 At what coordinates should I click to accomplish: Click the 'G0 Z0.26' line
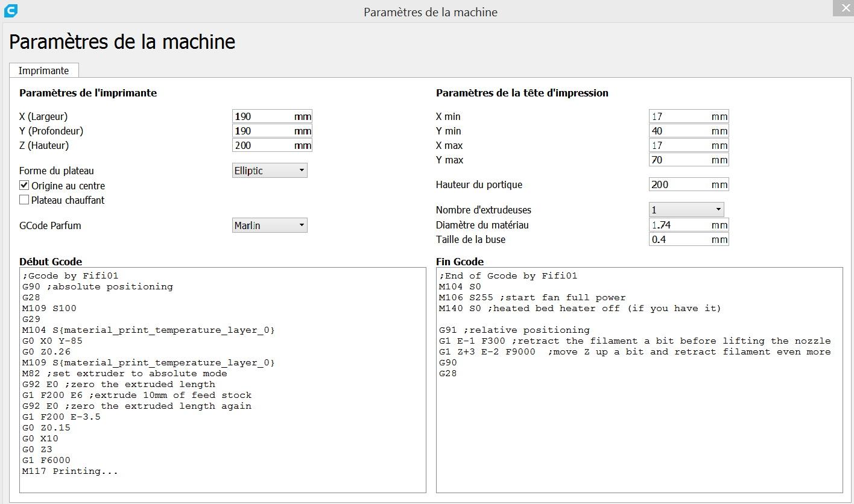pos(46,352)
